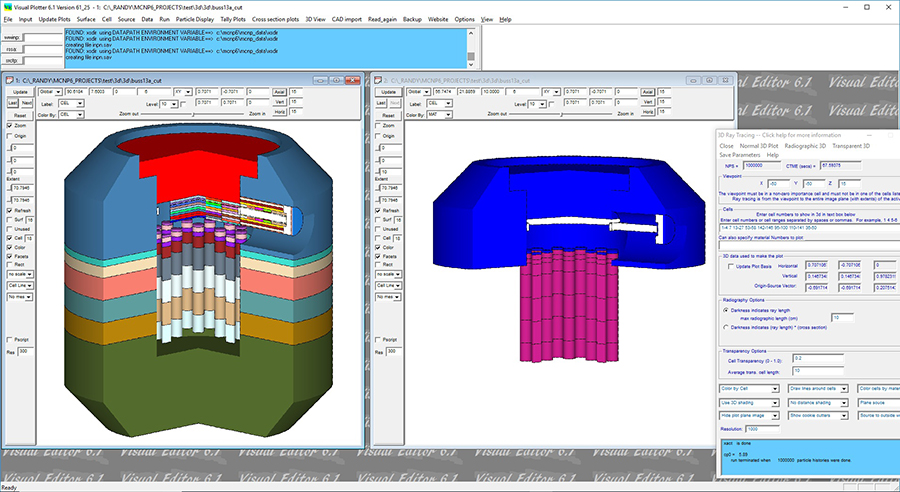Click Reset button in window 1
The image size is (900, 492).
point(20,115)
